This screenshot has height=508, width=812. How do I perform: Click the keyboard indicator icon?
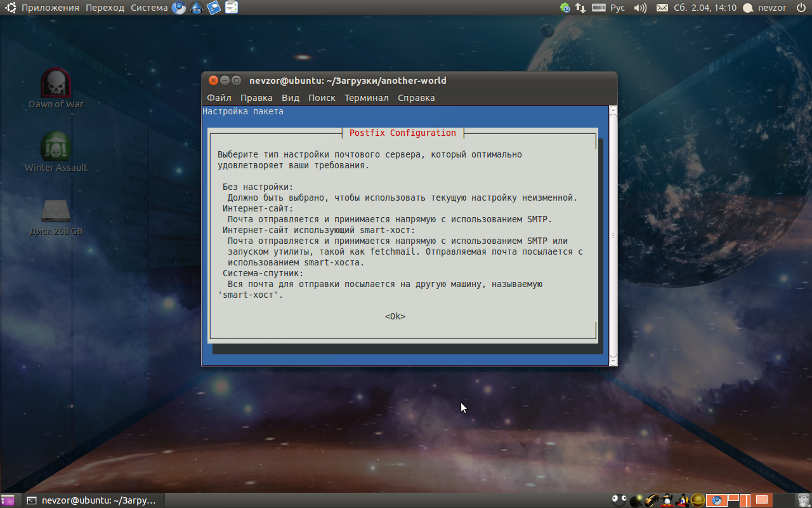click(x=599, y=8)
